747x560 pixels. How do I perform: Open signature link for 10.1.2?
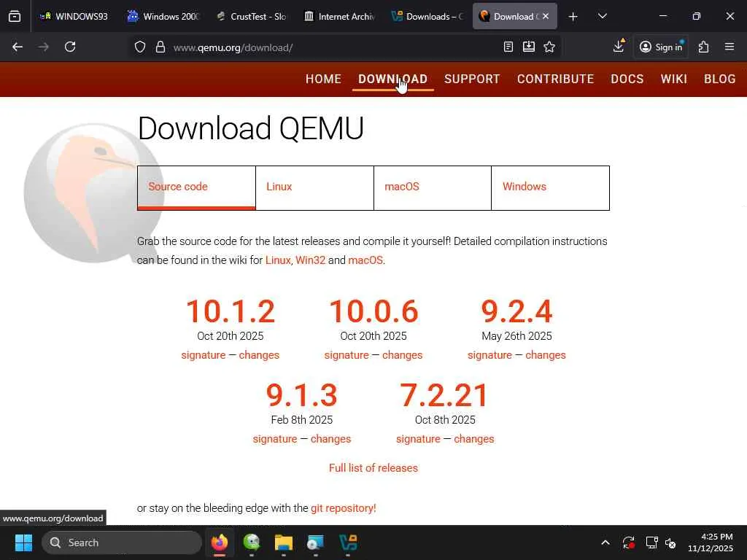[204, 355]
